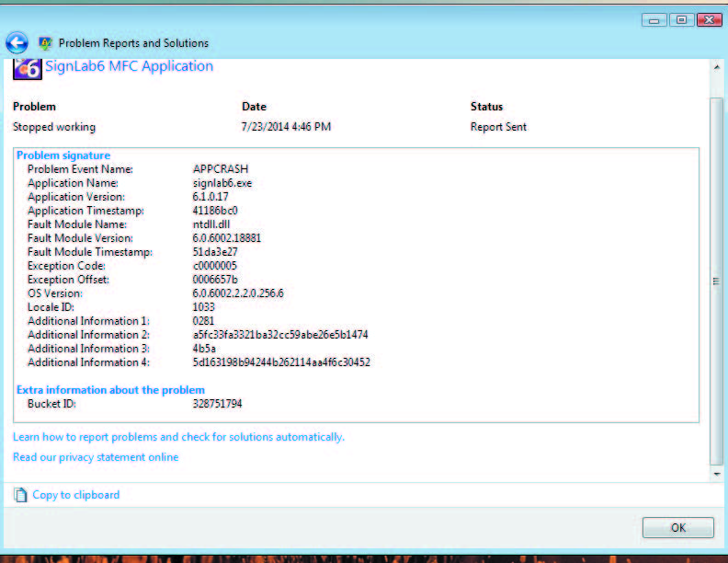Close the Problem Reports window
This screenshot has height=563, width=728.
click(709, 20)
